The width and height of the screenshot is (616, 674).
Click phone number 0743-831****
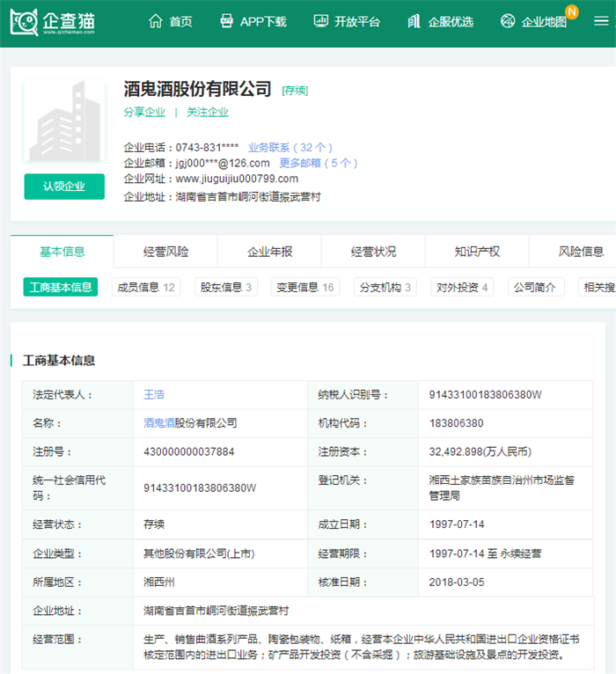click(x=207, y=148)
